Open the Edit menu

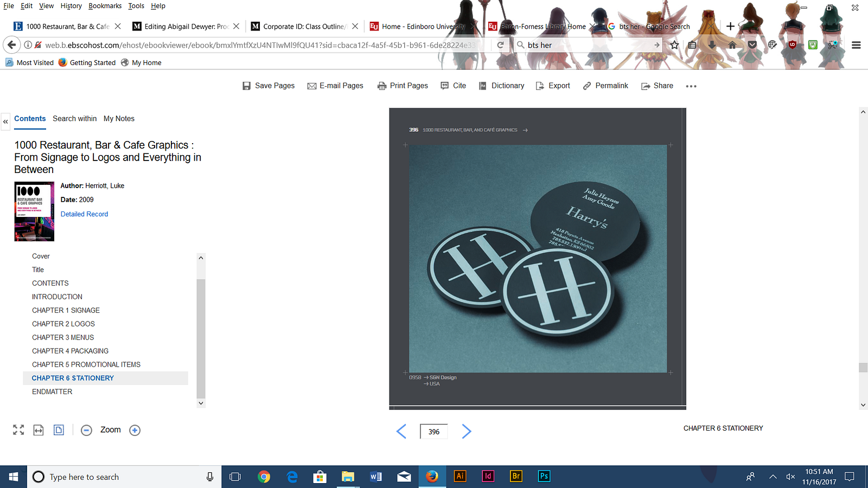(x=27, y=6)
